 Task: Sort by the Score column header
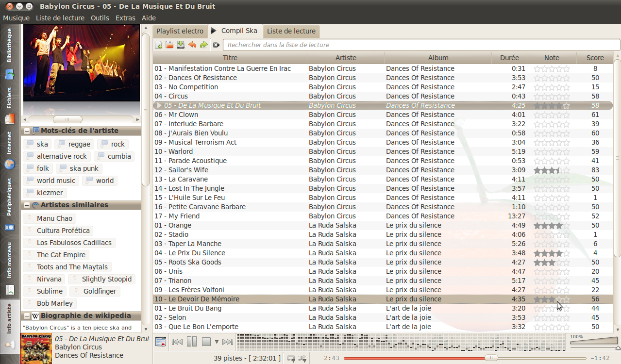click(x=595, y=58)
